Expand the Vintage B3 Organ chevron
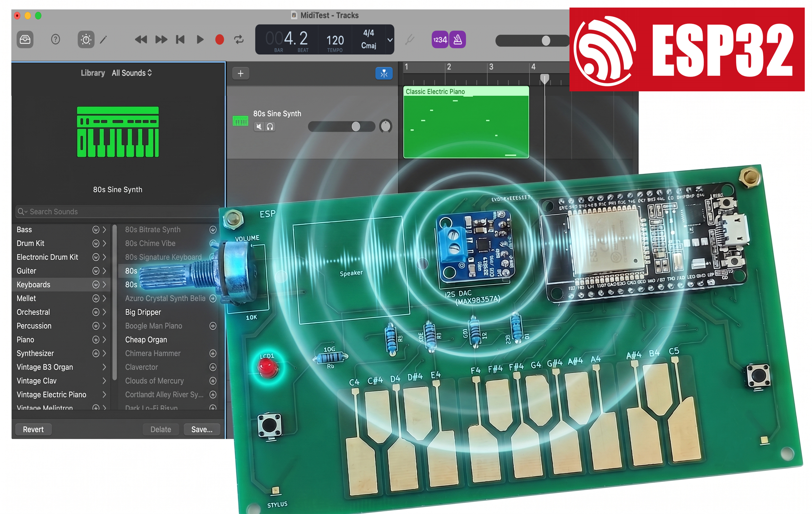Screen dimensions: 812x514 tap(105, 367)
